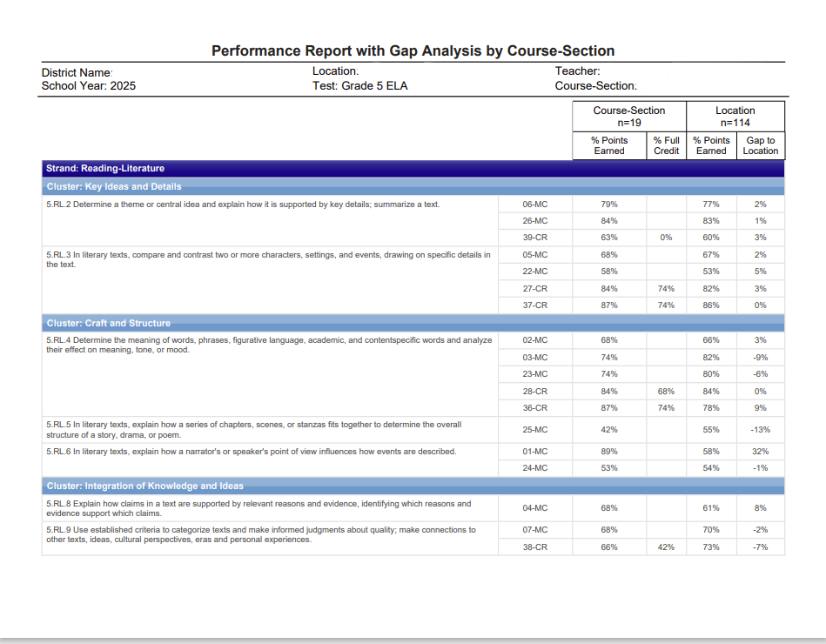Select the 'Location:' header label
This screenshot has height=644, width=826.
336,71
